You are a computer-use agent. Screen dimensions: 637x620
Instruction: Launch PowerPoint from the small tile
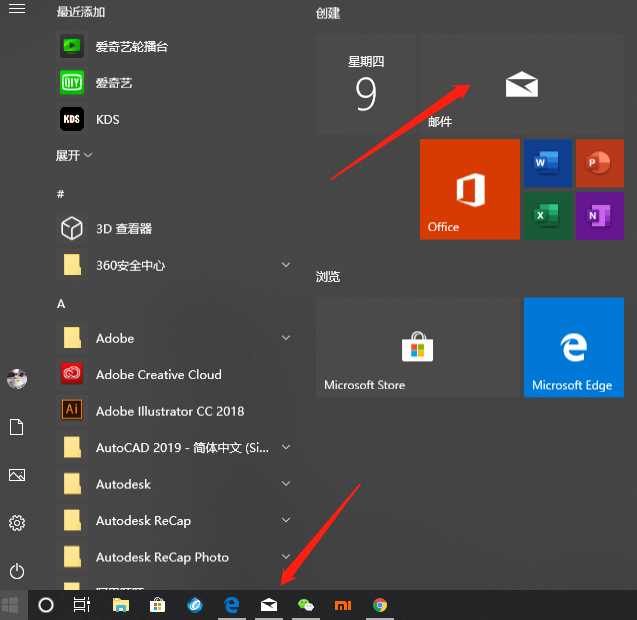pos(600,163)
